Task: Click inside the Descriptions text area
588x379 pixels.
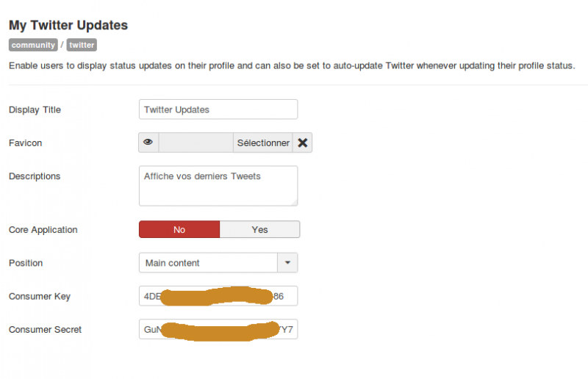Action: pyautogui.click(x=218, y=186)
